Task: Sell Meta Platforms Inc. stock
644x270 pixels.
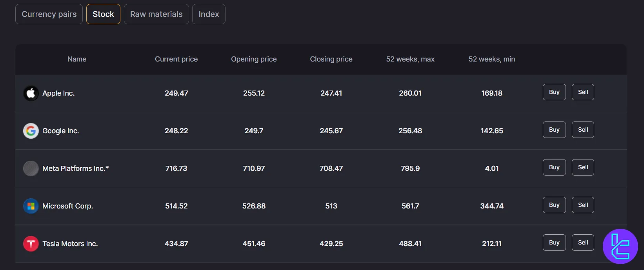Action: point(583,167)
